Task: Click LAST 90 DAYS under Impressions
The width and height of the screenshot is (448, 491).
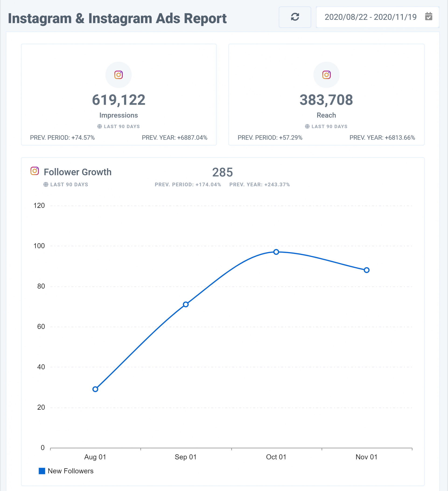Action: (122, 126)
